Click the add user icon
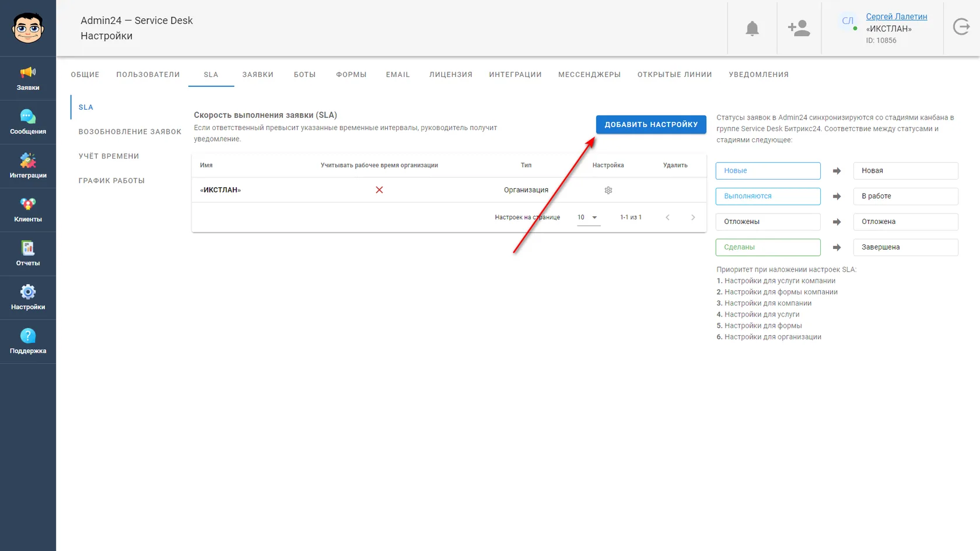This screenshot has height=551, width=980. (x=799, y=28)
